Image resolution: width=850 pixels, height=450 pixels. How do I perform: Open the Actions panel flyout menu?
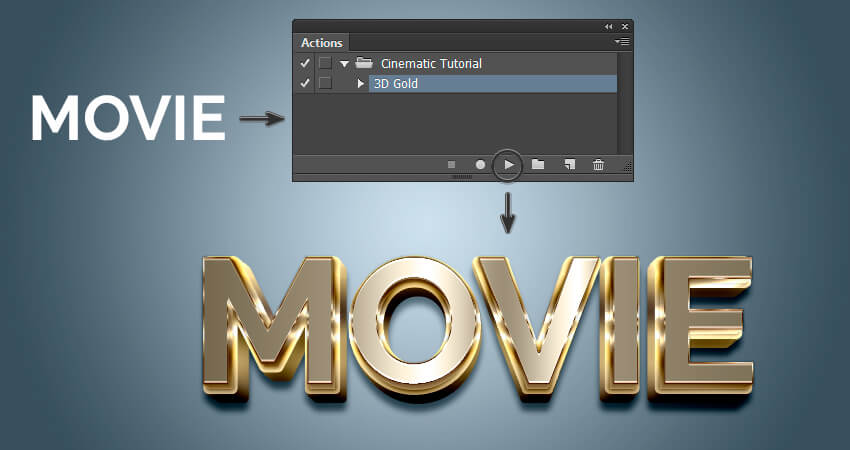pyautogui.click(x=622, y=42)
